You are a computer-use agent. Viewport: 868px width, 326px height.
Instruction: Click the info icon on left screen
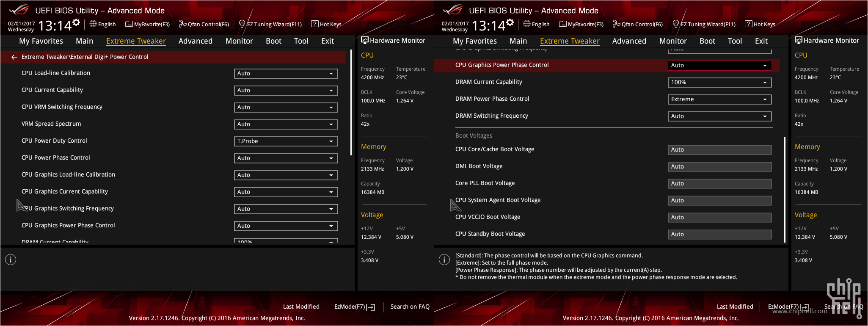[11, 260]
